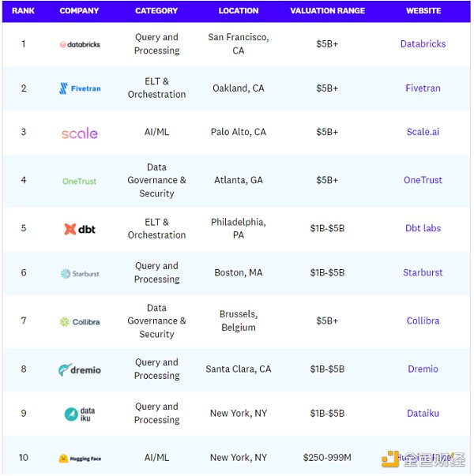Viewport: 474px width, 476px height.
Task: Open the Dataiku website link
Action: click(x=423, y=413)
